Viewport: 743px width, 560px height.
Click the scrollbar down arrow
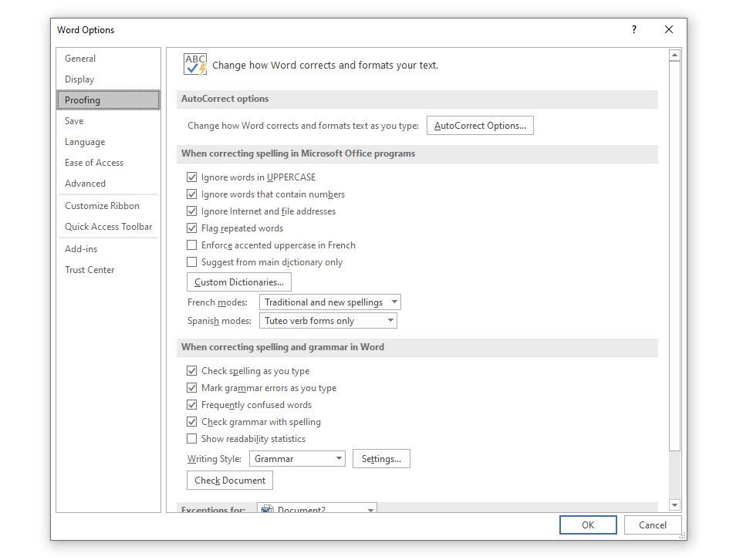coord(674,504)
